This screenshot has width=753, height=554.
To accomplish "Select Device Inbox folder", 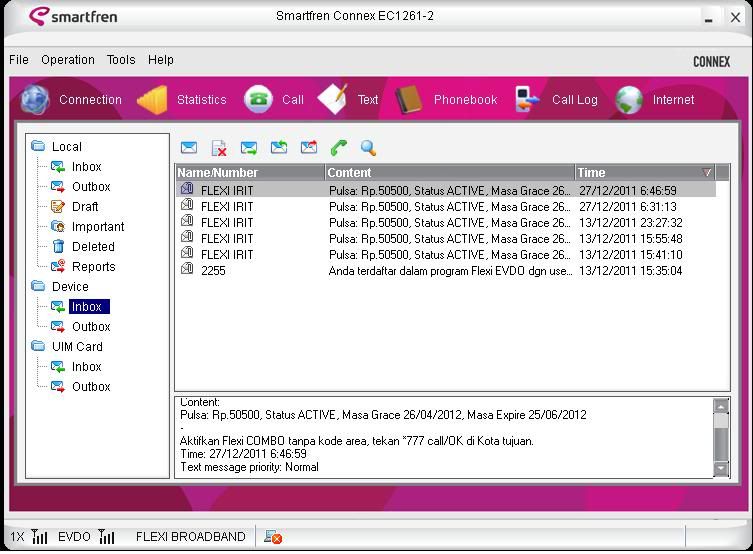I will click(89, 306).
